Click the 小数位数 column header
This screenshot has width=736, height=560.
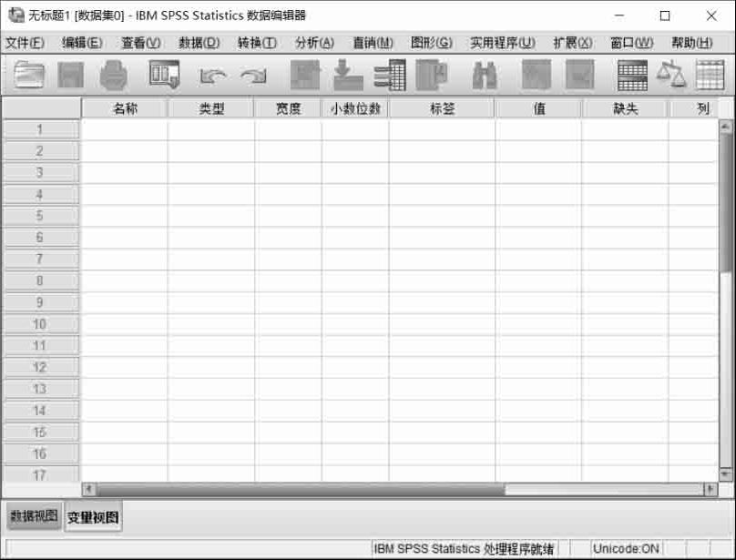tap(355, 108)
